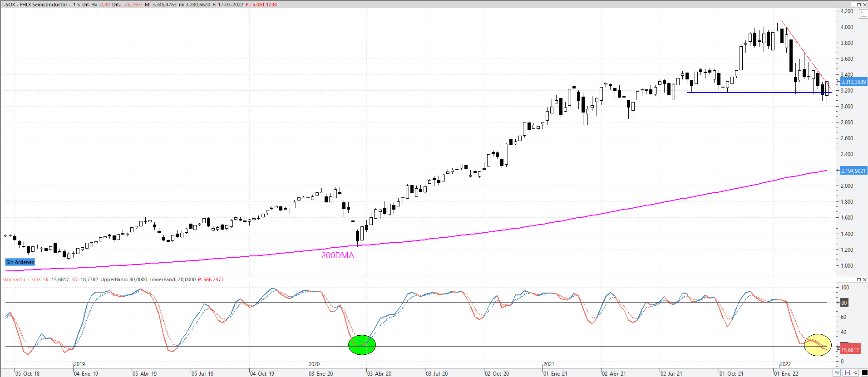The image size is (868, 377).
Task: Click the 80 upper band level marker
Action: pyautogui.click(x=844, y=303)
